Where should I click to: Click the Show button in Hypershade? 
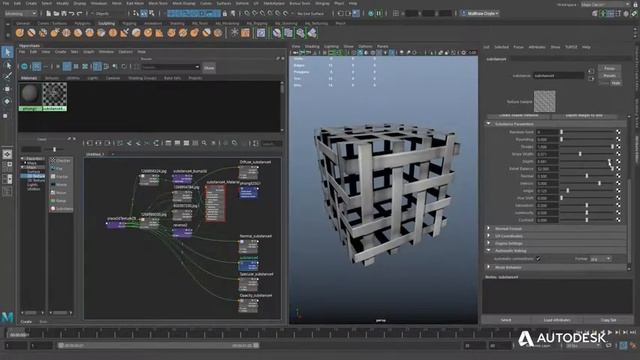(209, 68)
